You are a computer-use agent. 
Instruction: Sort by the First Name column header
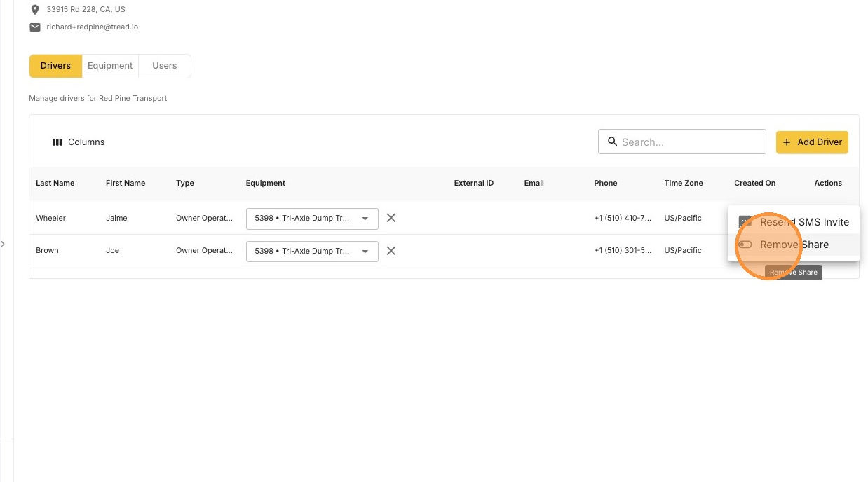(x=126, y=184)
